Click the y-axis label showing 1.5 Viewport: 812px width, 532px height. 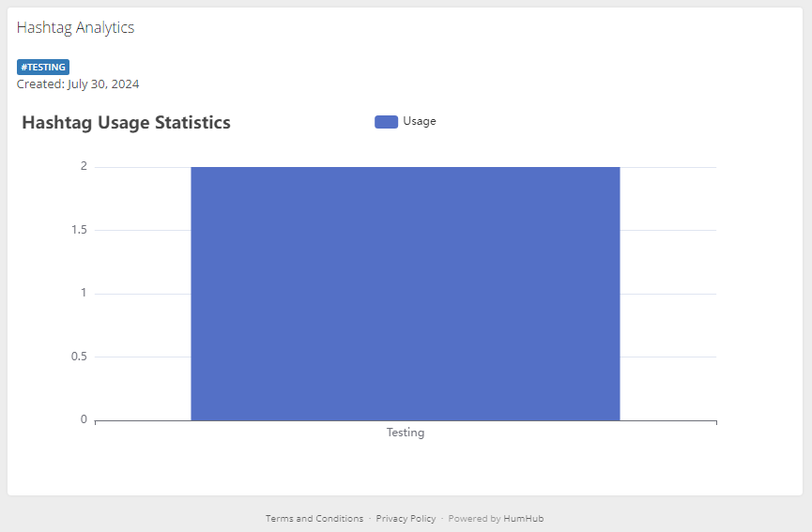click(79, 230)
